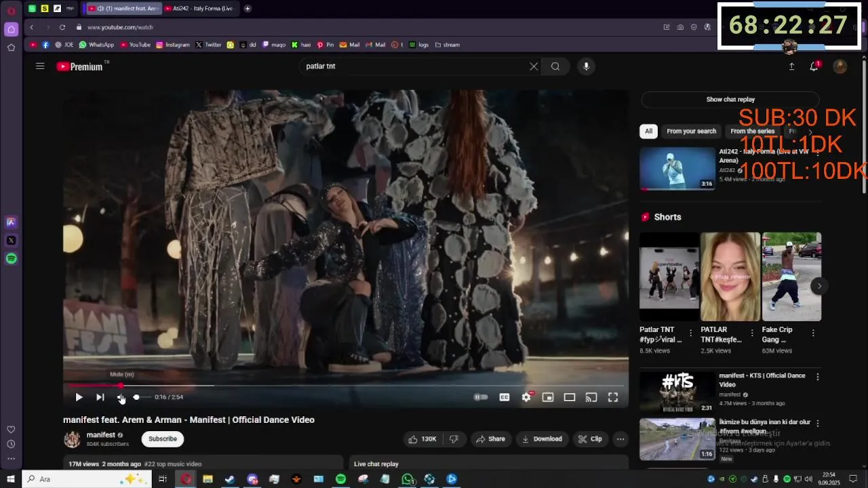Open player settings gear icon
Screen dimensions: 868x488
click(526, 397)
